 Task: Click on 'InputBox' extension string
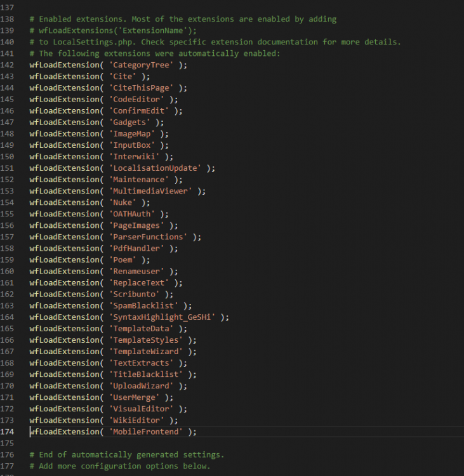pos(132,145)
